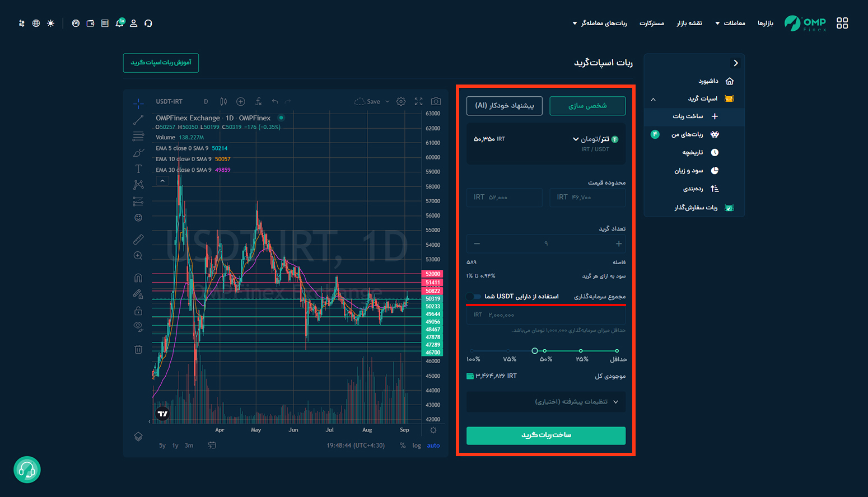
Task: Open the Fibonacci/horizontal lines tool
Action: tap(138, 136)
